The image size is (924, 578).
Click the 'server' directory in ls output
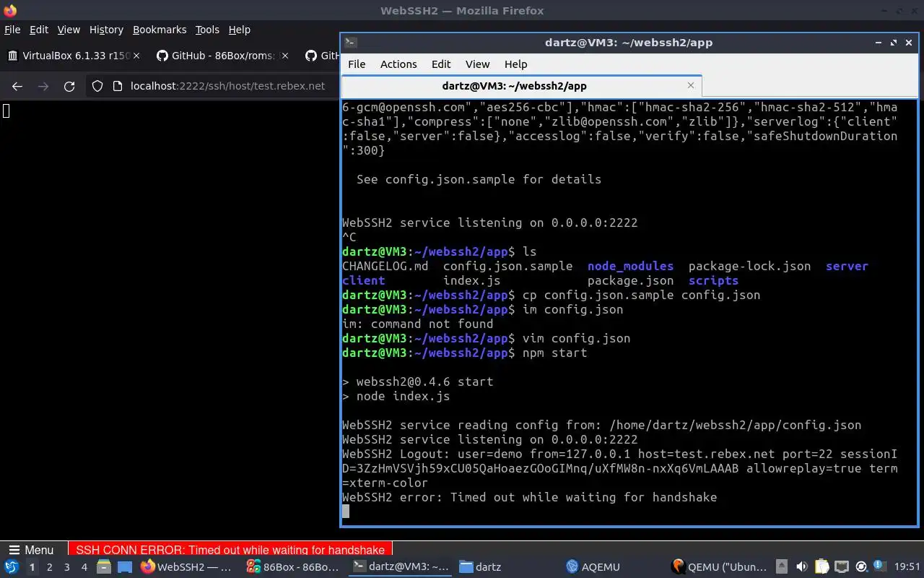[x=847, y=266]
